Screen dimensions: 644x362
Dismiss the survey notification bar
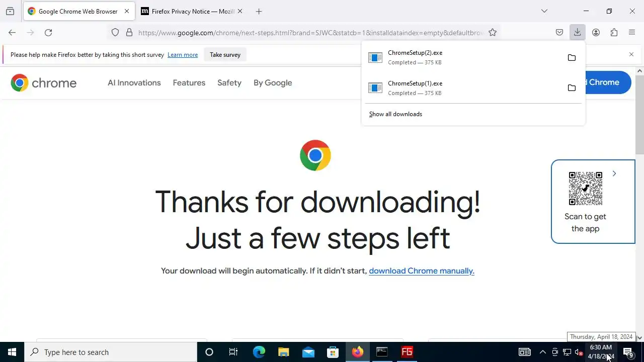click(631, 54)
